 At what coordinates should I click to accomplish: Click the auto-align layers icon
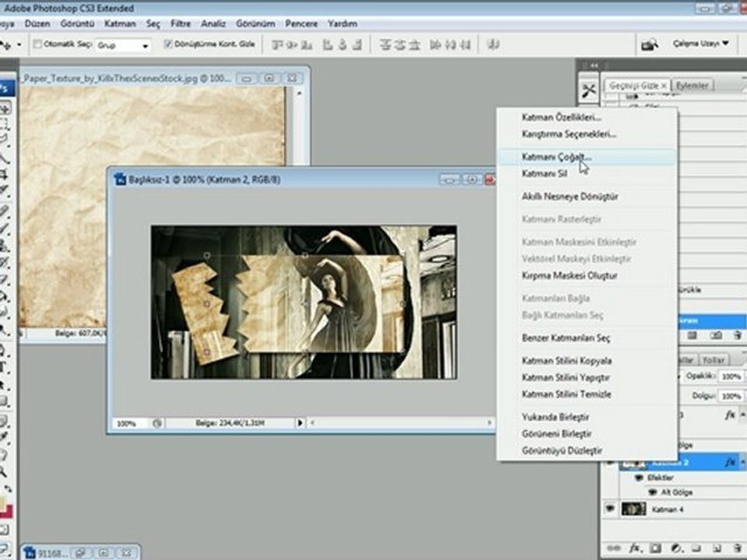pyautogui.click(x=493, y=44)
